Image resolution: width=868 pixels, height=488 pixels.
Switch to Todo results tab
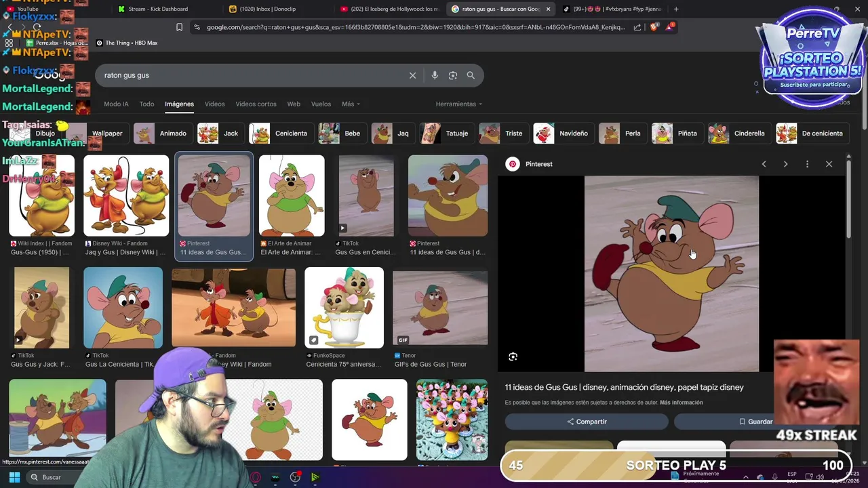pos(146,104)
